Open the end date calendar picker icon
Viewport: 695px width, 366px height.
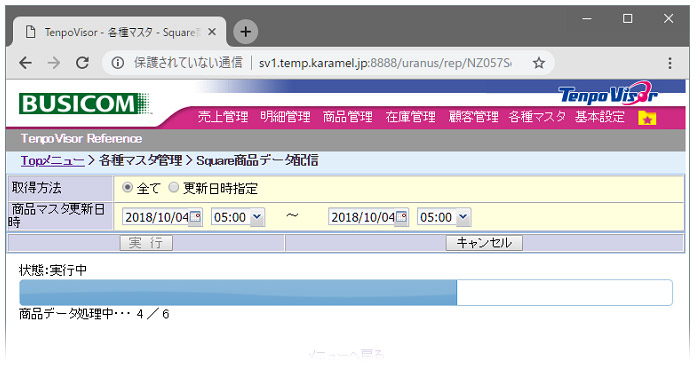(x=402, y=217)
